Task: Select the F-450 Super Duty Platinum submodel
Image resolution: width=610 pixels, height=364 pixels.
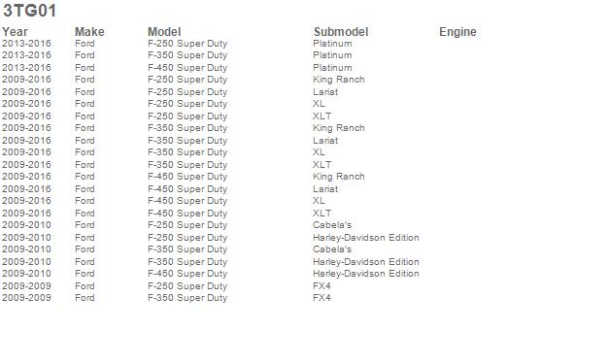Action: click(332, 68)
